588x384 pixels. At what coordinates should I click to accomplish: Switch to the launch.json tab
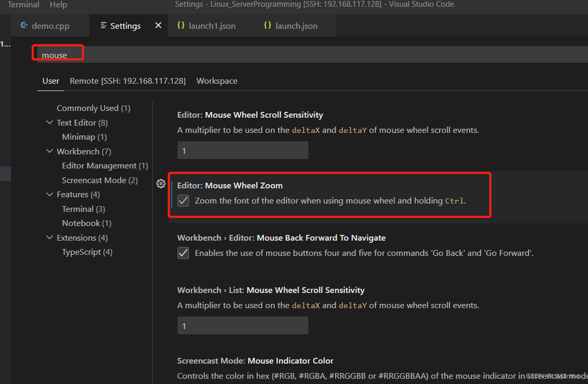tap(295, 26)
